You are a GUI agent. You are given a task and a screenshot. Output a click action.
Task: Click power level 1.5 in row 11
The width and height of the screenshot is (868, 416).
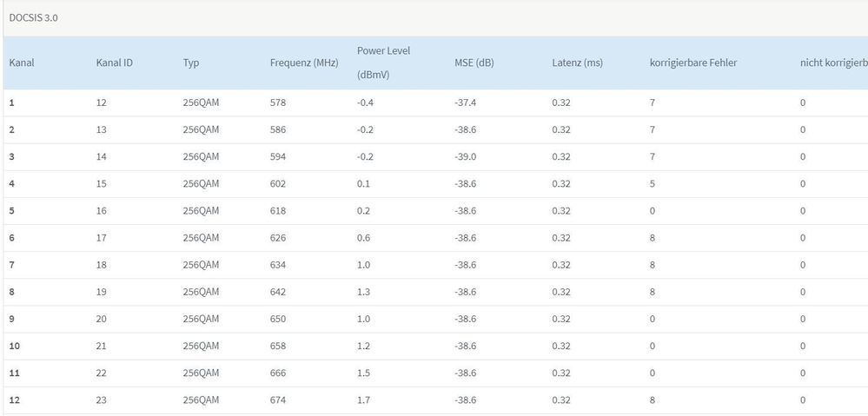[x=364, y=373]
